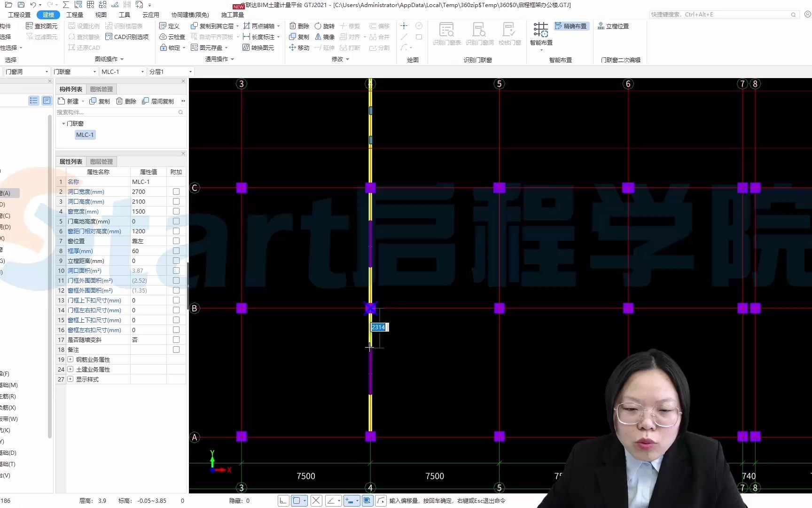This screenshot has height=508, width=812.
Task: Toggle the checkbox beside 框厚(mm)
Action: click(176, 251)
